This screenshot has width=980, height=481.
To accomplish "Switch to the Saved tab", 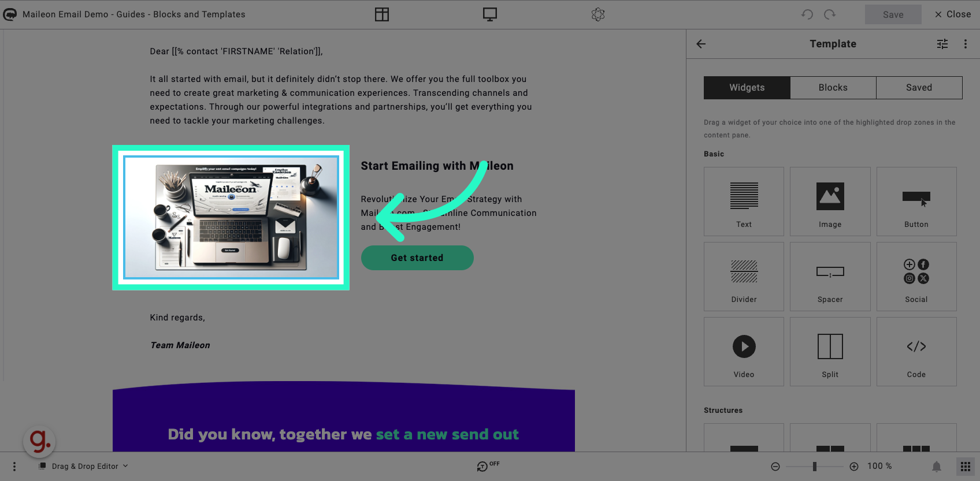I will click(x=919, y=88).
